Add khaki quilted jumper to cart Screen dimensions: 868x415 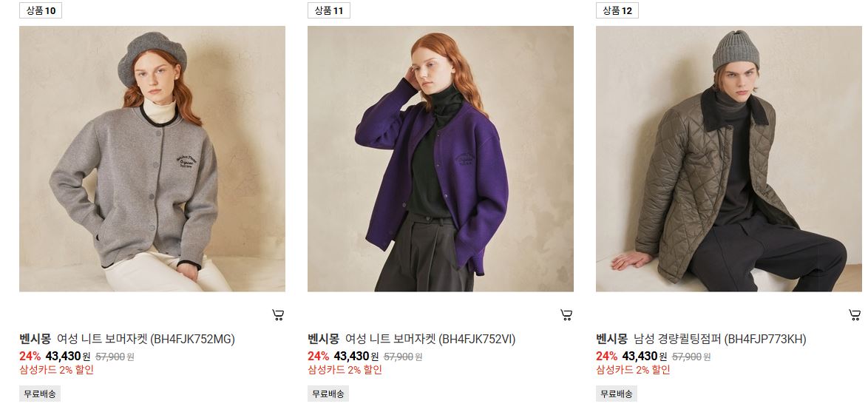[x=855, y=315]
